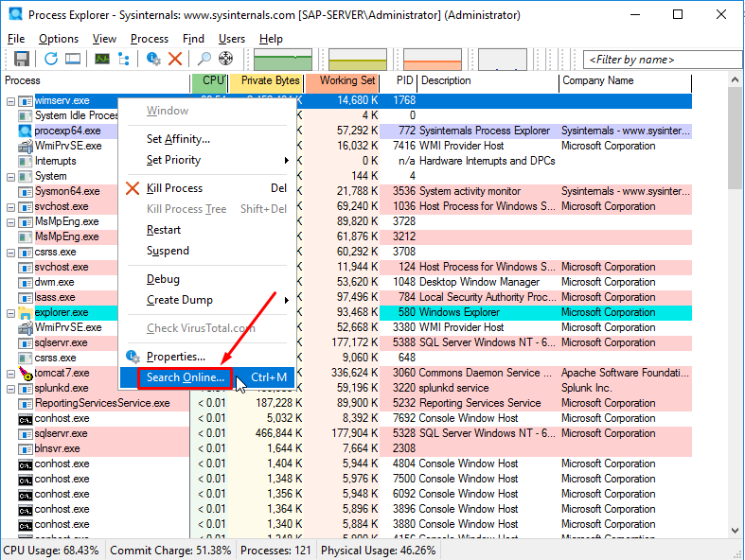The image size is (745, 560).
Task: Select Debug in the context menu
Action: point(207,279)
